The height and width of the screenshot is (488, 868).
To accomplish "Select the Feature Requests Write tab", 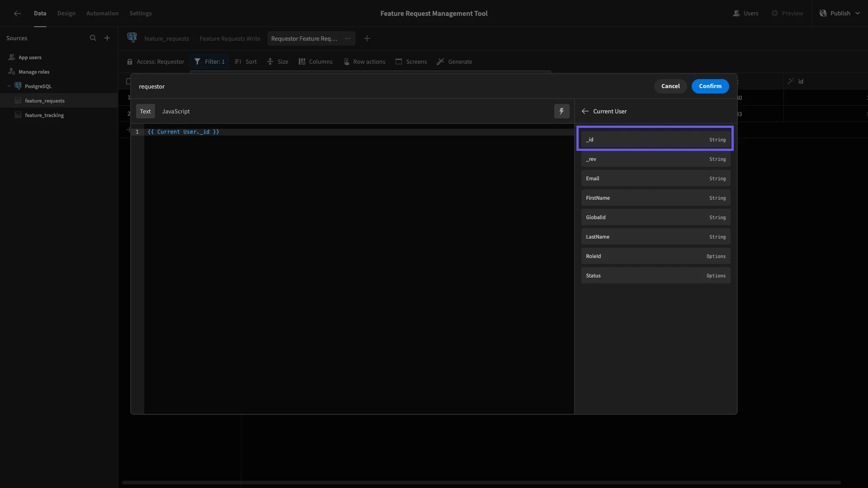I will tap(230, 39).
